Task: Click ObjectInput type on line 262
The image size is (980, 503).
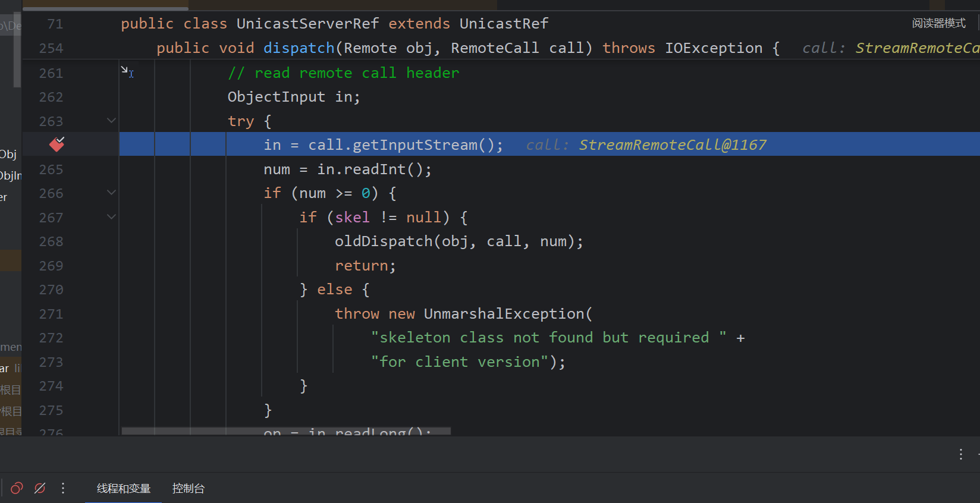Action: point(277,97)
